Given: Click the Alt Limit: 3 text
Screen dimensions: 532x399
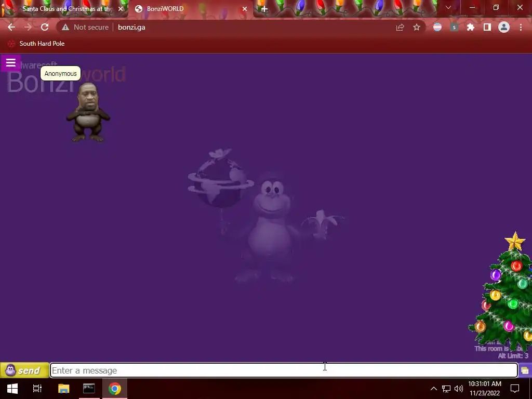Looking at the screenshot, I should pyautogui.click(x=513, y=356).
